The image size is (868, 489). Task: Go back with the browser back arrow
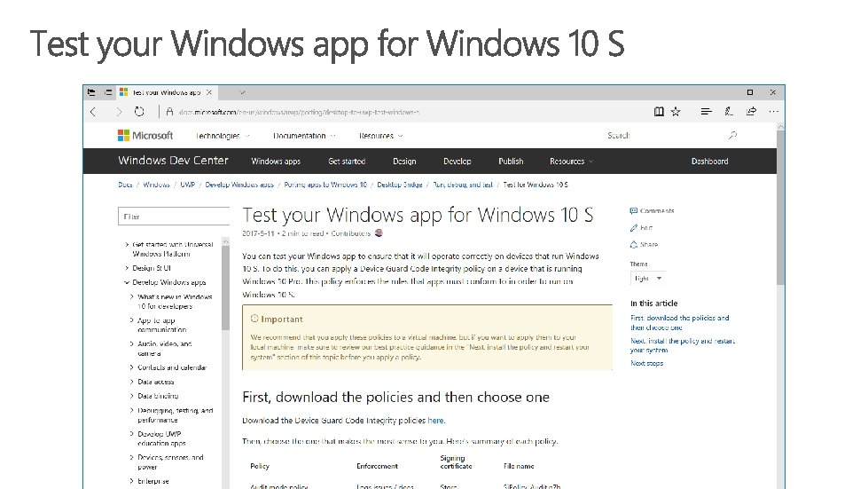(93, 112)
